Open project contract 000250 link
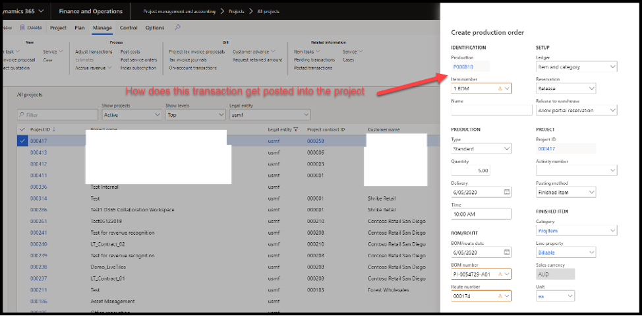Viewport: 644px width, 316px height. [316, 141]
